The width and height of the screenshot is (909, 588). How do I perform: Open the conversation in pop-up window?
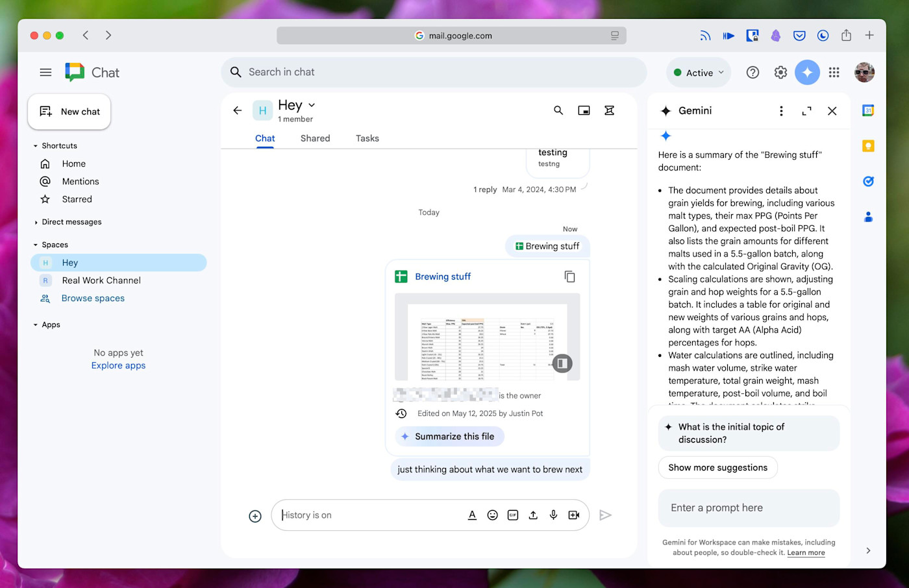point(584,110)
